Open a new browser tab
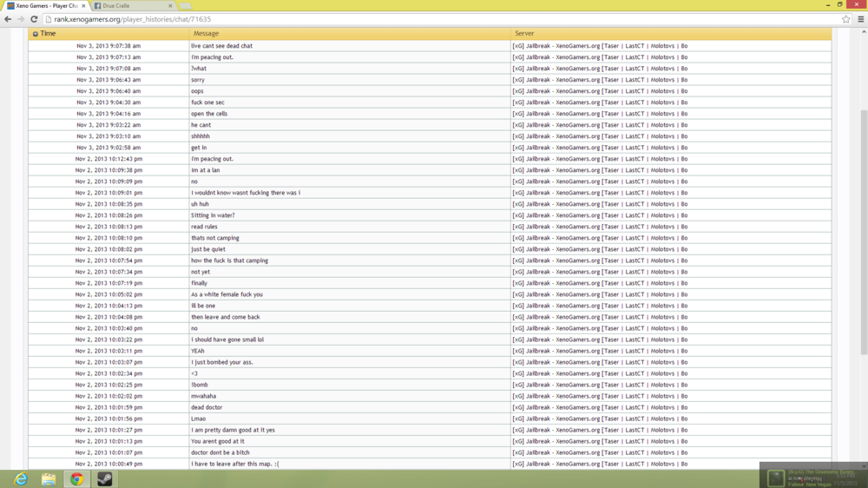 pos(185,5)
